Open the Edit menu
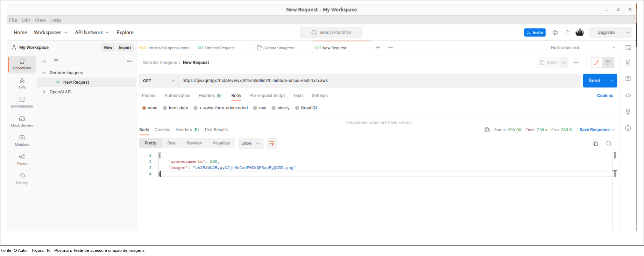The width and height of the screenshot is (644, 256). 26,20
